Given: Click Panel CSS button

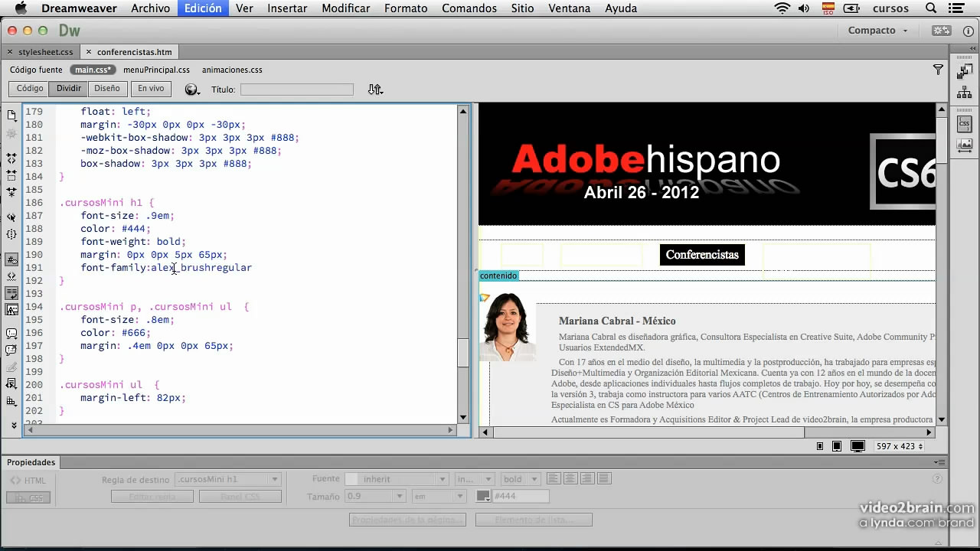Looking at the screenshot, I should [x=240, y=497].
